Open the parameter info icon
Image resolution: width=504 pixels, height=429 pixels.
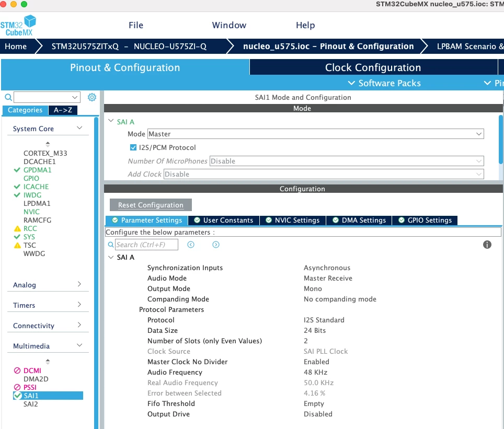pos(487,245)
